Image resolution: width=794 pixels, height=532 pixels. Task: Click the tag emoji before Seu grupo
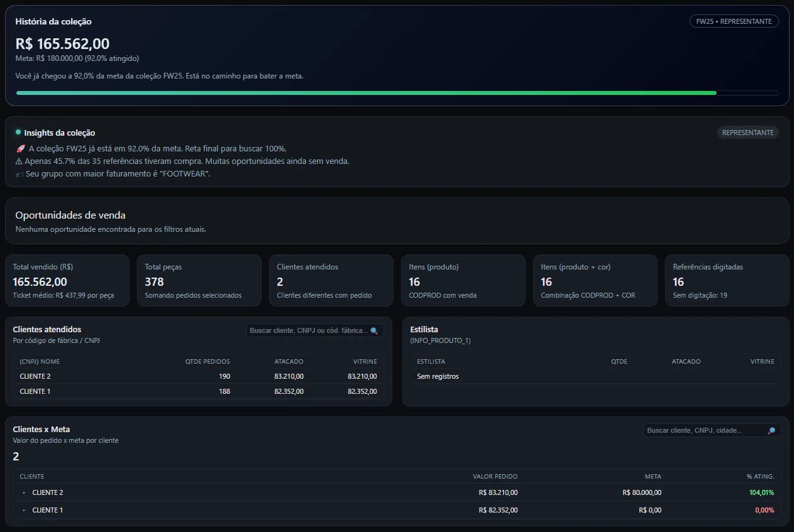19,174
